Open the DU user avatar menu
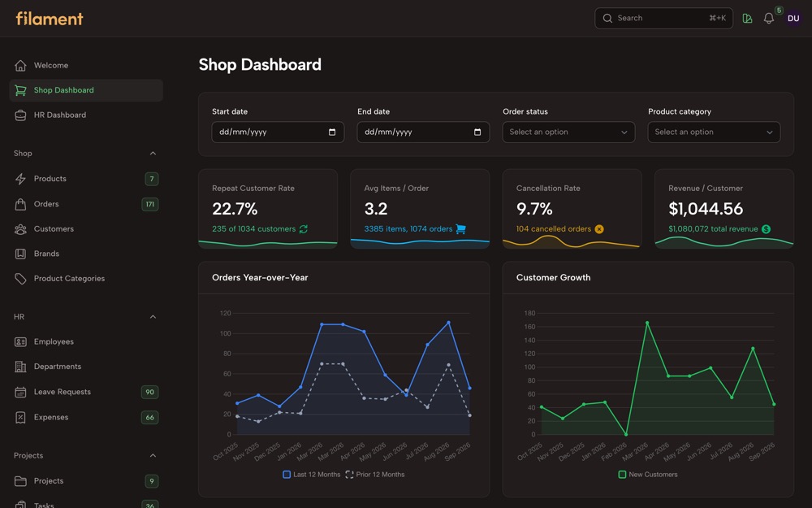Viewport: 812px width, 508px height. tap(793, 18)
